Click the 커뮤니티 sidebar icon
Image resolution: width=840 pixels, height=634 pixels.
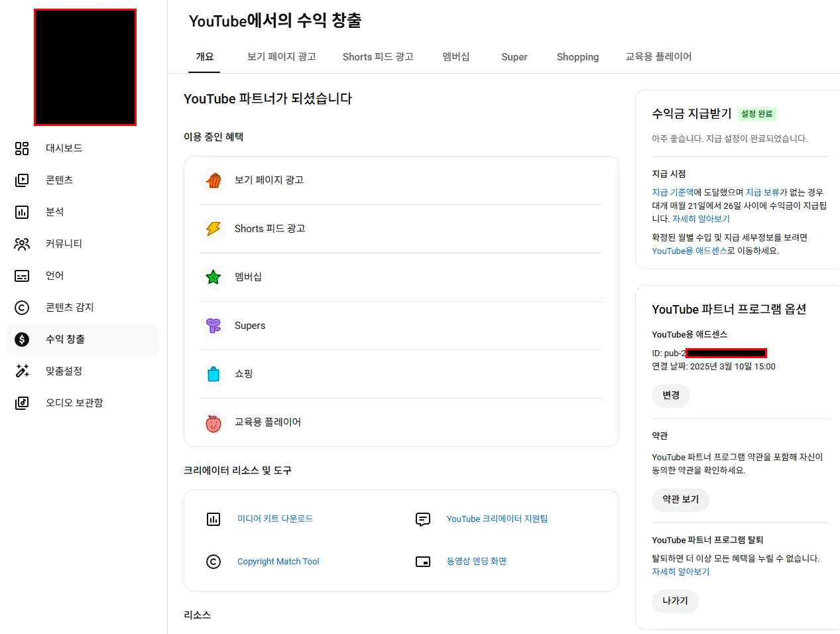[22, 243]
